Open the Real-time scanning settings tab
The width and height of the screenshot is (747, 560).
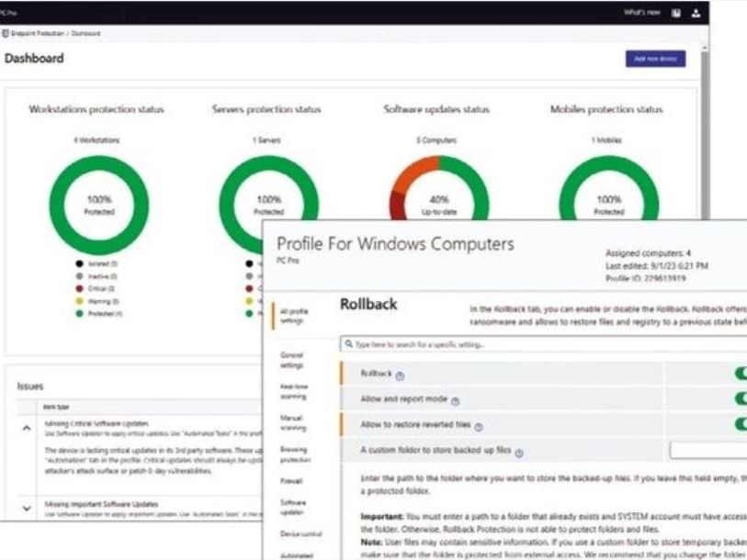click(x=294, y=391)
